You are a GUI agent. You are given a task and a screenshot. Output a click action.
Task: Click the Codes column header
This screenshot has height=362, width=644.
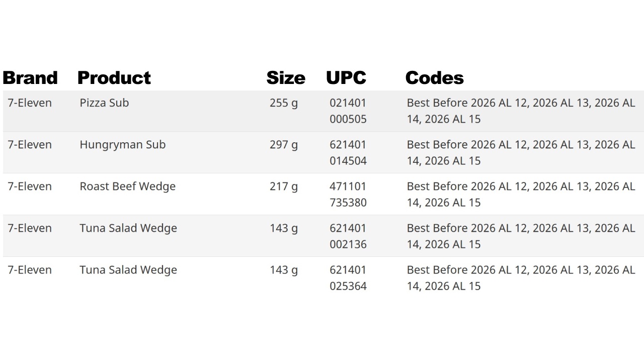[x=435, y=78]
